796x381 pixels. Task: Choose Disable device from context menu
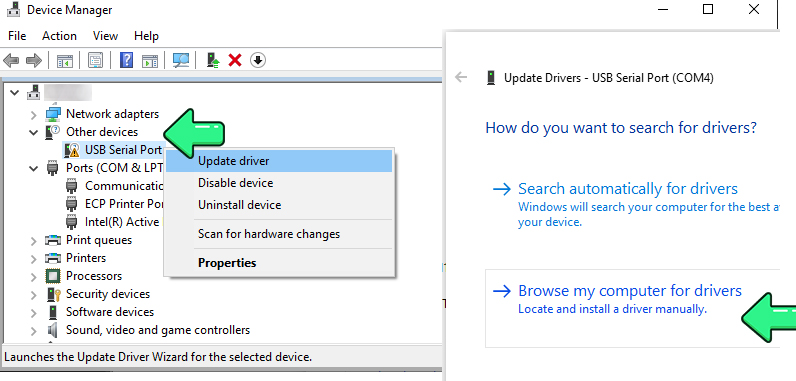coord(279,183)
